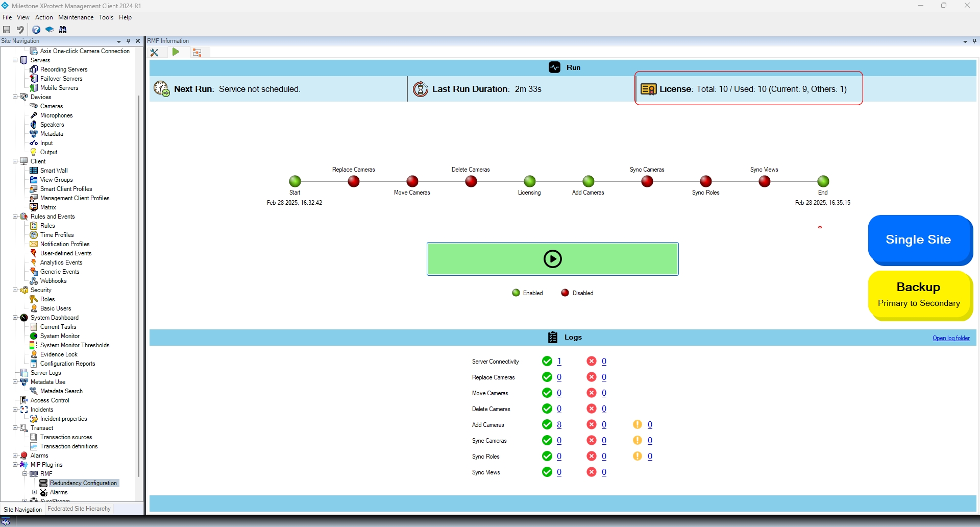Click the large green play run button
The image size is (980, 527).
coord(552,259)
